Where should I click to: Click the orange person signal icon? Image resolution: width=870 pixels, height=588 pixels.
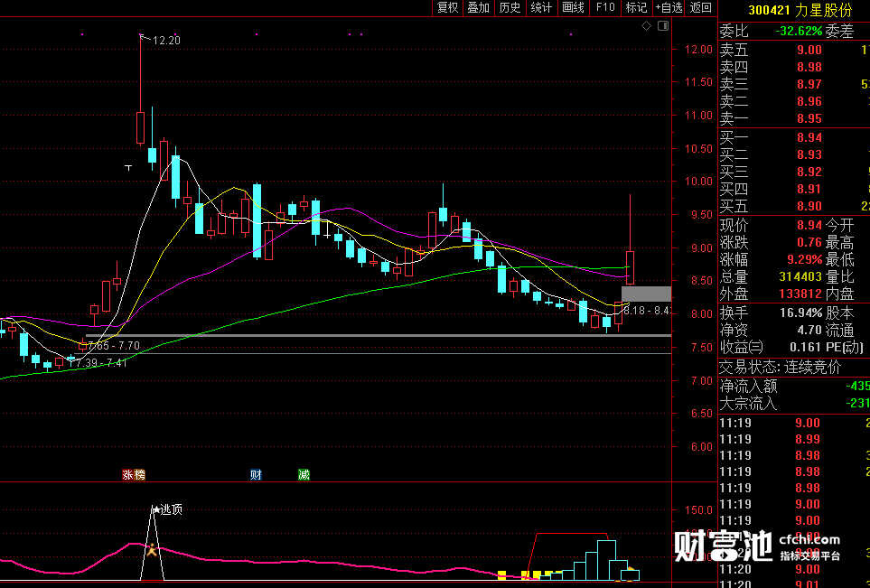coord(151,550)
